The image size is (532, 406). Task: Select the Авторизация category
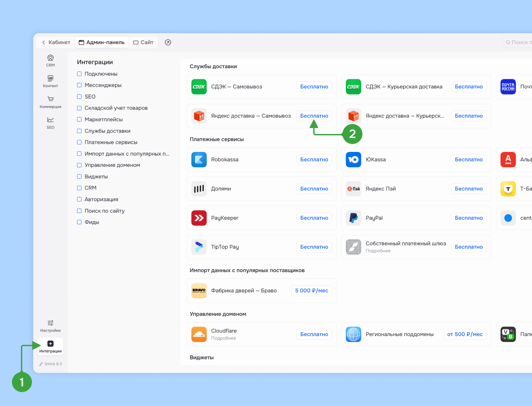[97, 199]
